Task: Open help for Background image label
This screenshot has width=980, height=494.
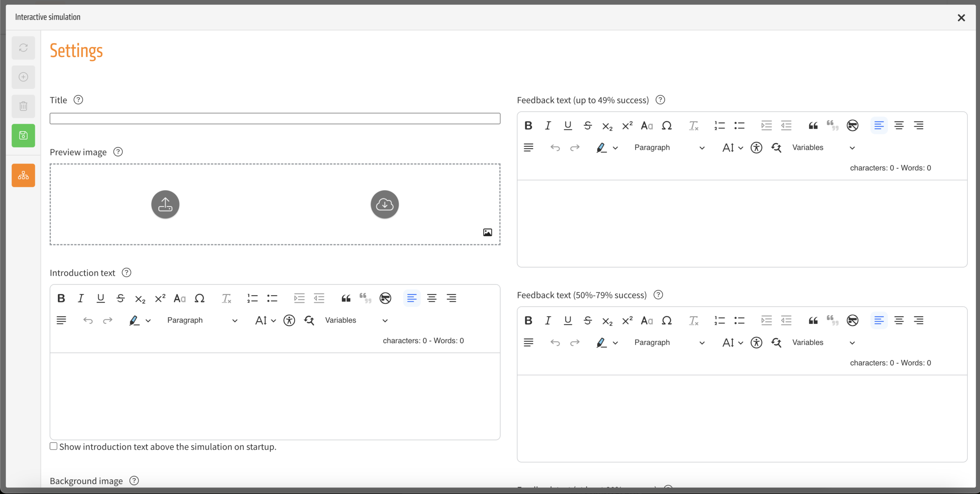Action: coord(134,481)
